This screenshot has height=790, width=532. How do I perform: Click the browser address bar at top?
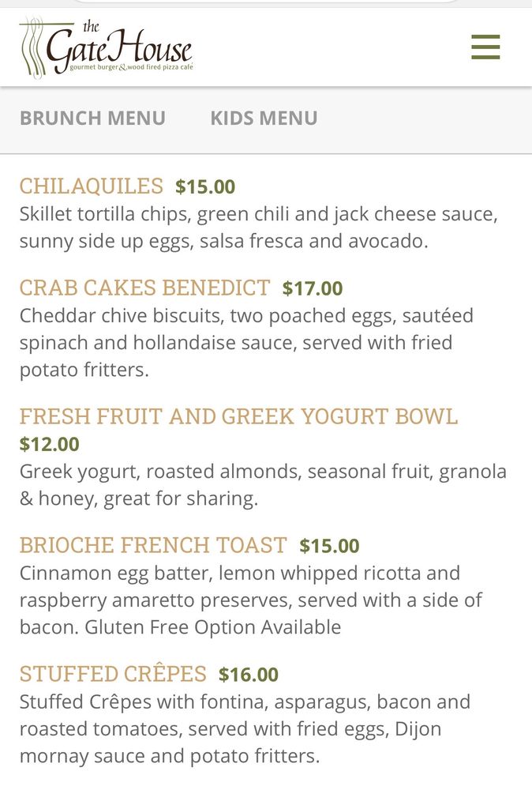(x=266, y=2)
